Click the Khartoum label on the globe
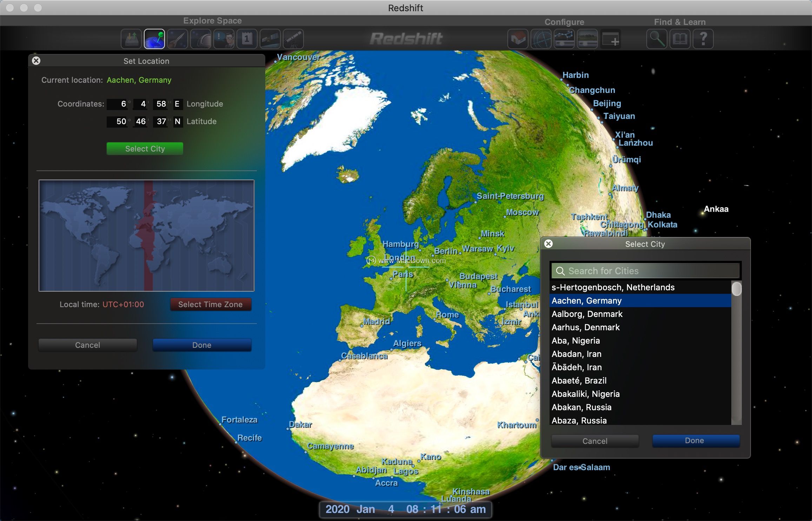The width and height of the screenshot is (812, 521). click(x=517, y=425)
